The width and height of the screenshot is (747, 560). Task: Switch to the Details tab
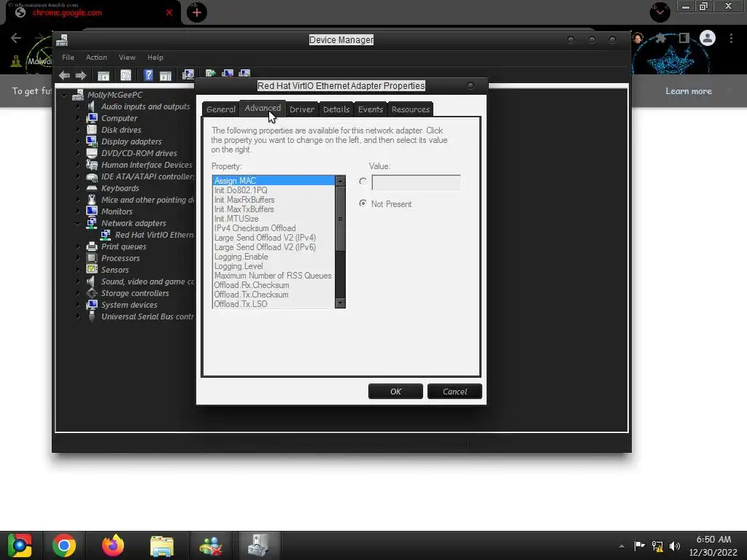click(336, 109)
